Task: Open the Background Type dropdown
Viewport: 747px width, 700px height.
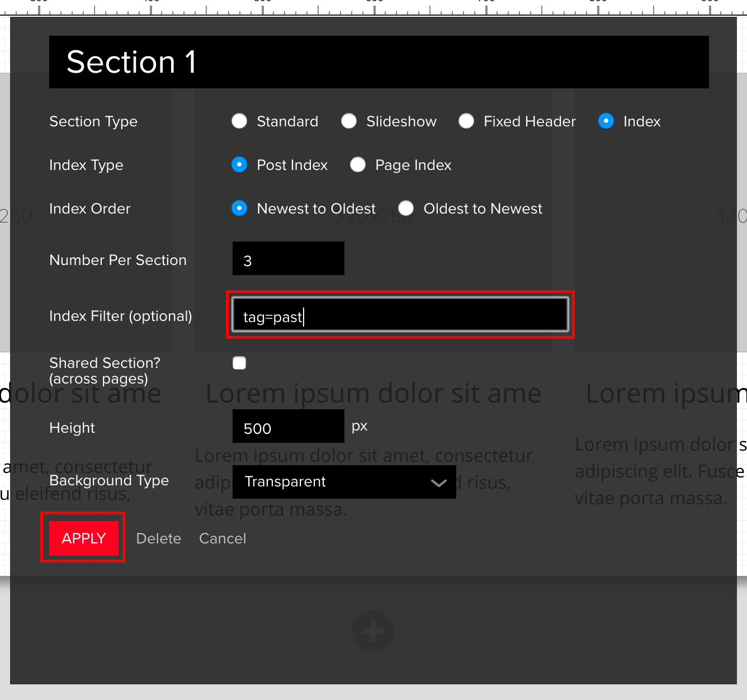Action: pos(344,482)
